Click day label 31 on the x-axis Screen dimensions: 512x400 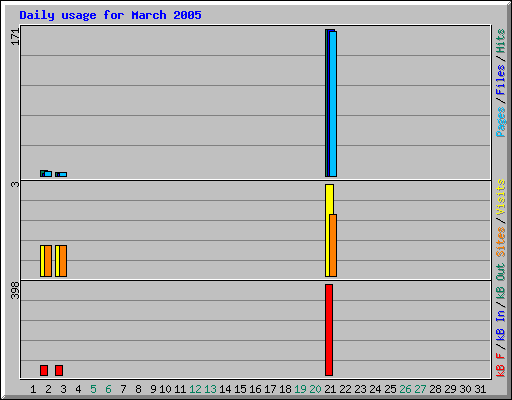pos(480,389)
